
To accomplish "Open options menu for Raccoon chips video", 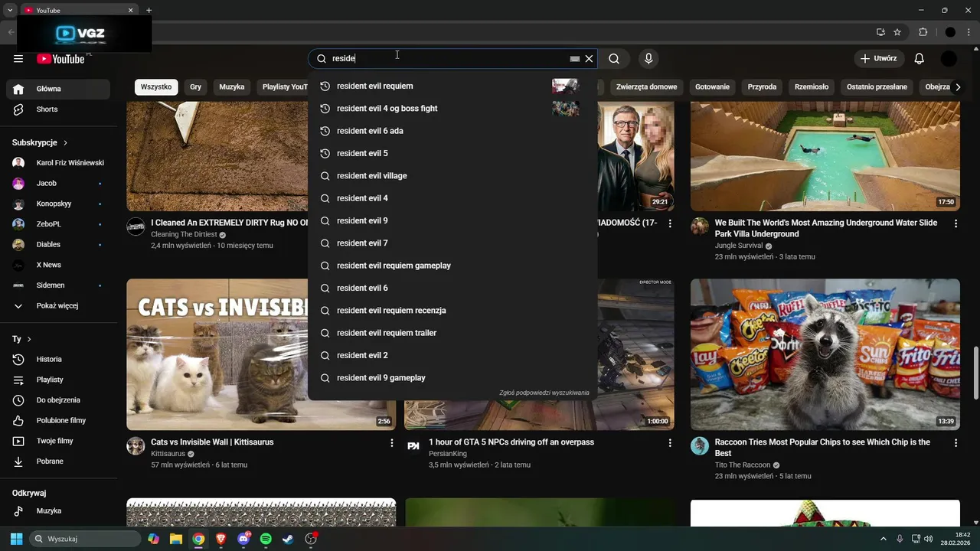I will [955, 443].
